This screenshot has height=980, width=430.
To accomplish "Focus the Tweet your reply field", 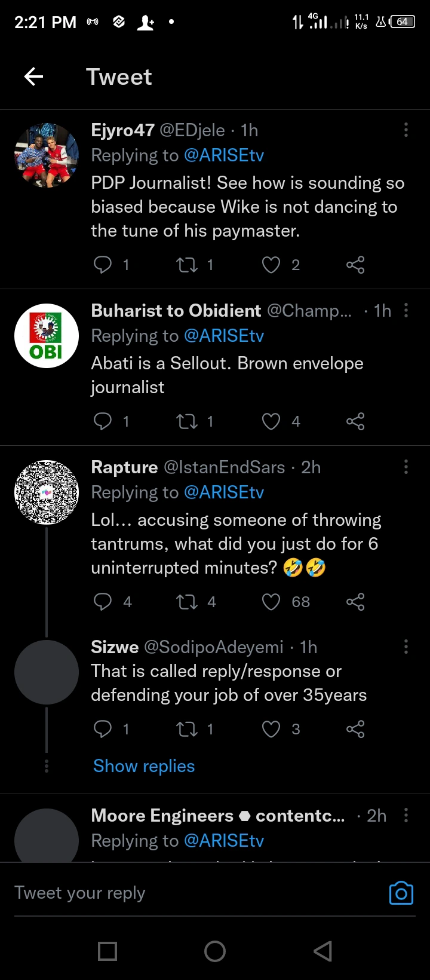I will 179,893.
